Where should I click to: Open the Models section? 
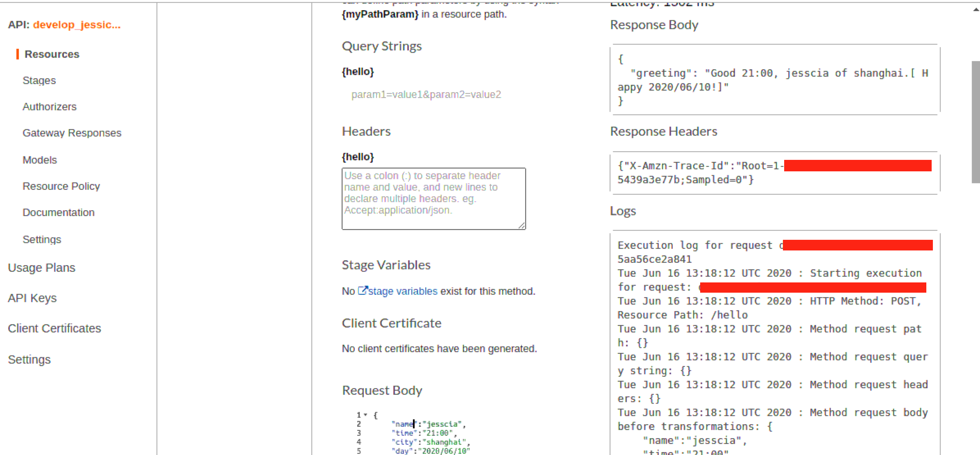[39, 159]
